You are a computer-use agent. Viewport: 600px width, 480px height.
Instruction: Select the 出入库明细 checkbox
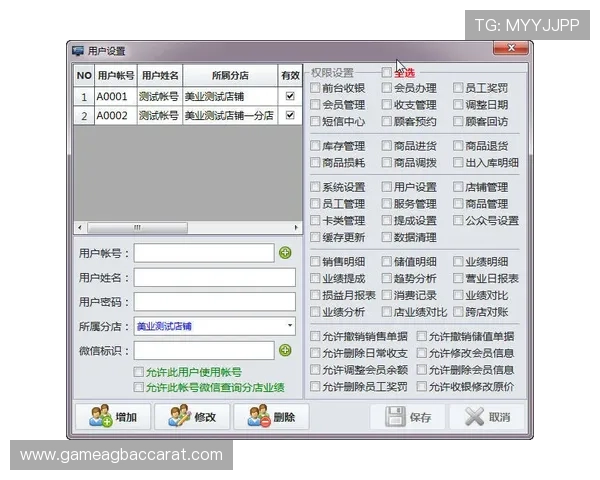point(458,162)
